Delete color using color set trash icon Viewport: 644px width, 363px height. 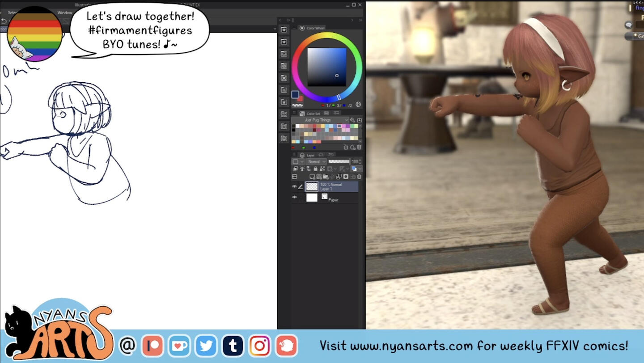[359, 147]
